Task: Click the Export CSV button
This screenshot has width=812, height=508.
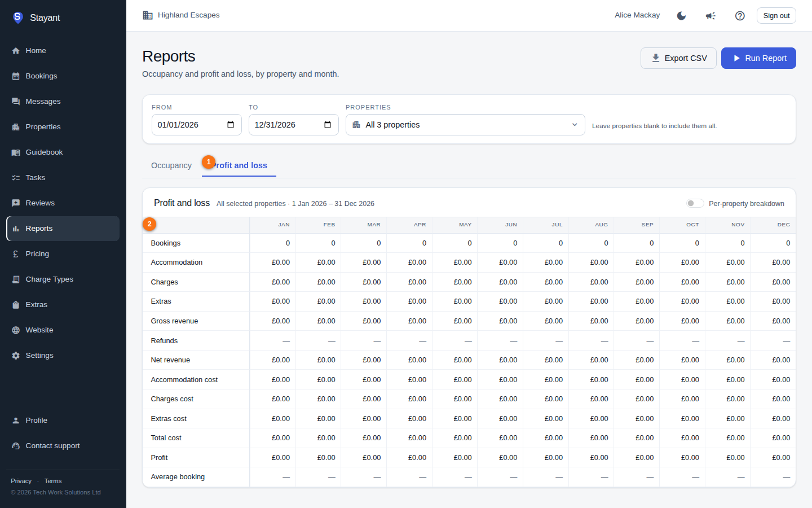Action: click(x=678, y=58)
